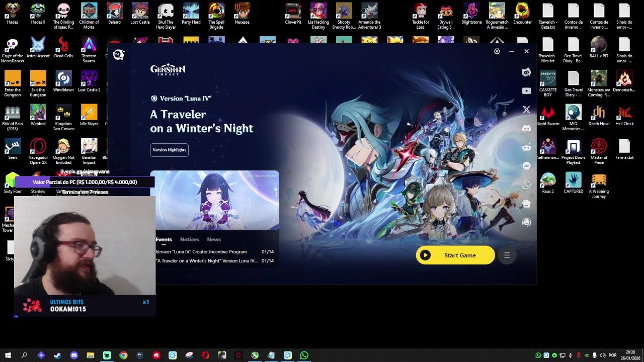Start the game with Start Game button
Image resolution: width=644 pixels, height=362 pixels.
(x=455, y=255)
